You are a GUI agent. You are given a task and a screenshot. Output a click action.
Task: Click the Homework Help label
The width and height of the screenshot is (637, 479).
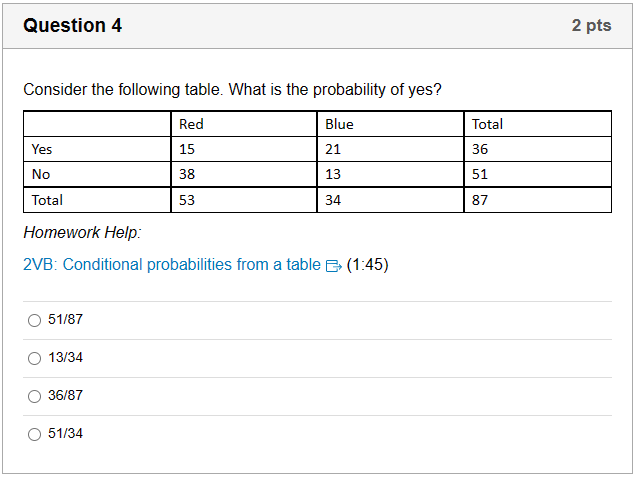(x=82, y=232)
